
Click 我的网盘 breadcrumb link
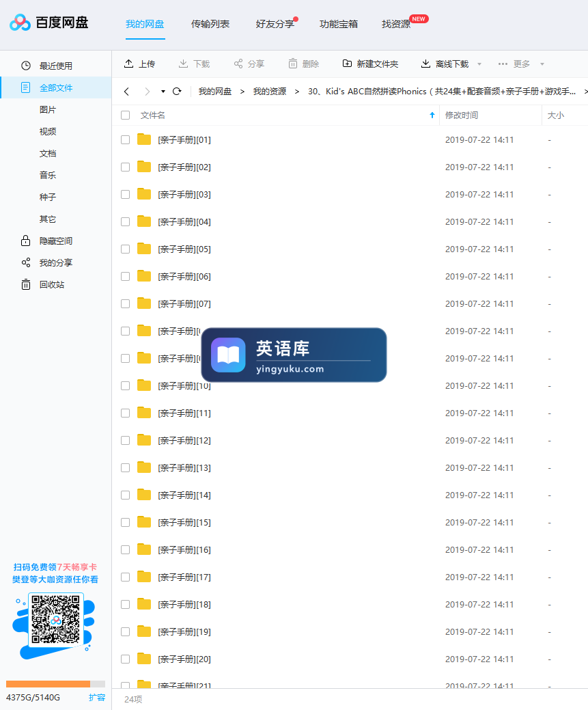(215, 92)
